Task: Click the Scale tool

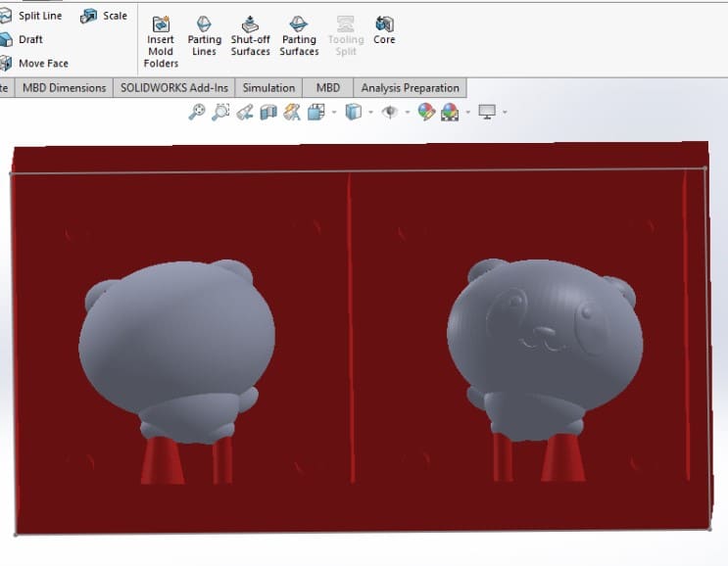Action: pyautogui.click(x=104, y=16)
